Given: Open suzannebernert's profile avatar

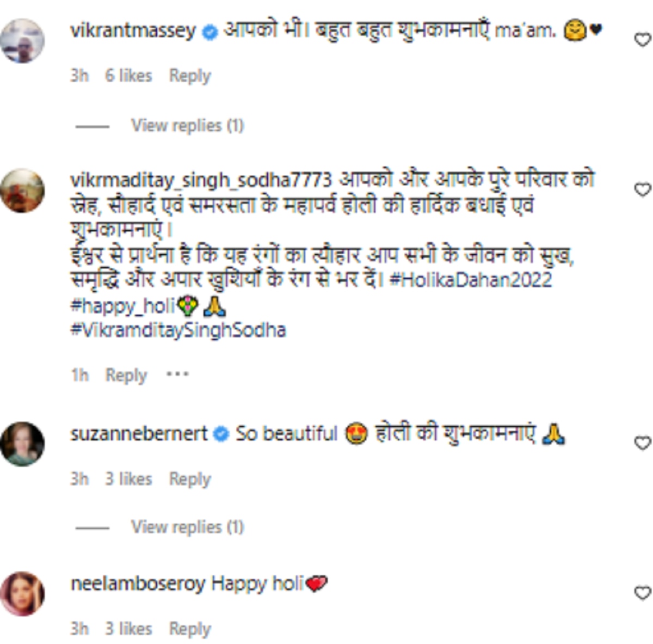Looking at the screenshot, I should (22, 443).
